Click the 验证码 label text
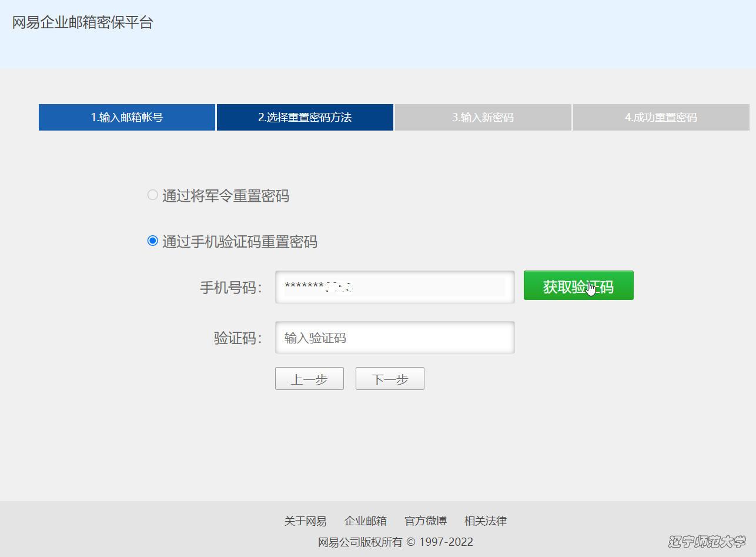The width and height of the screenshot is (756, 557). [238, 338]
